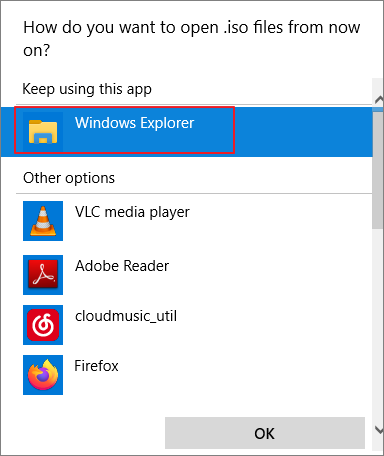The height and width of the screenshot is (456, 384).
Task: Click the 'Other options' heading
Action: tap(69, 178)
